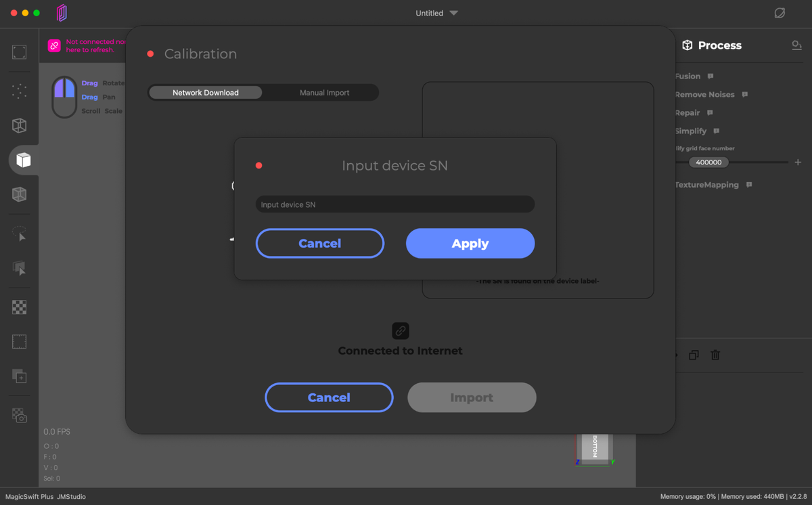Click the trash delete icon

point(715,355)
